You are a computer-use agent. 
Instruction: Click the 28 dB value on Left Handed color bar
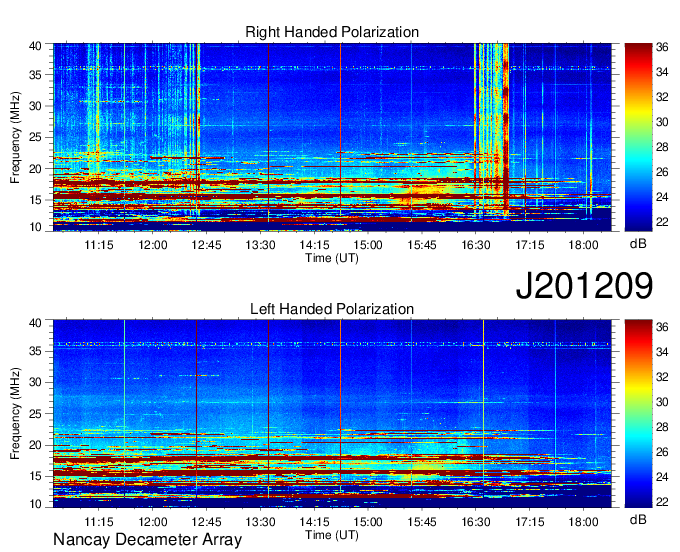click(x=662, y=428)
